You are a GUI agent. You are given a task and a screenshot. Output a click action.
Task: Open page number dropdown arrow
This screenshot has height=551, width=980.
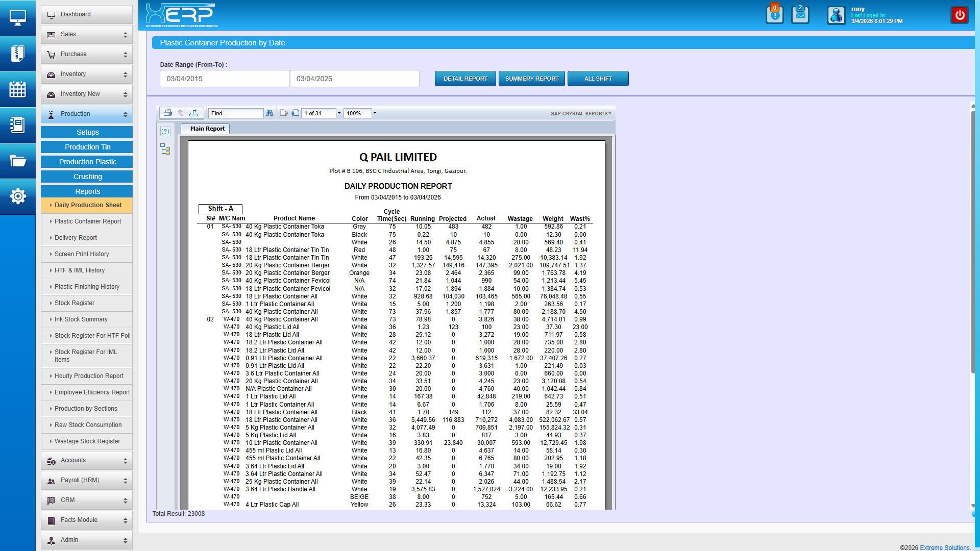tap(339, 113)
